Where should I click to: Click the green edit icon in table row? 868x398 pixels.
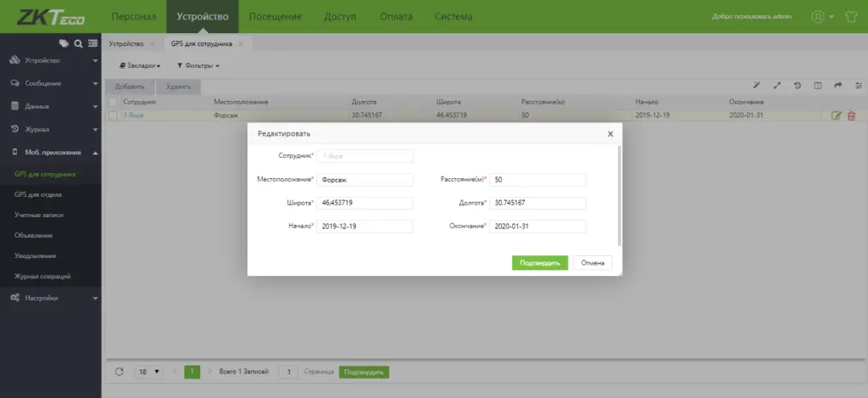[837, 115]
